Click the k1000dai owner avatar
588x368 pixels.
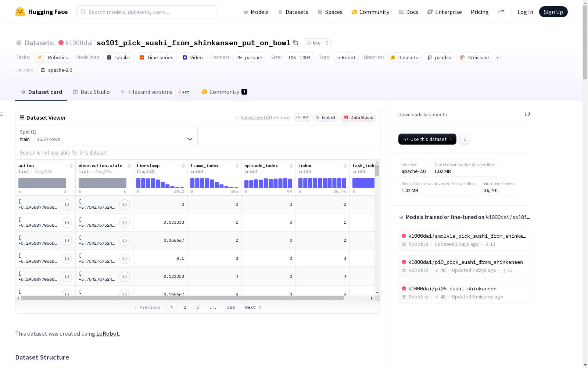(61, 43)
